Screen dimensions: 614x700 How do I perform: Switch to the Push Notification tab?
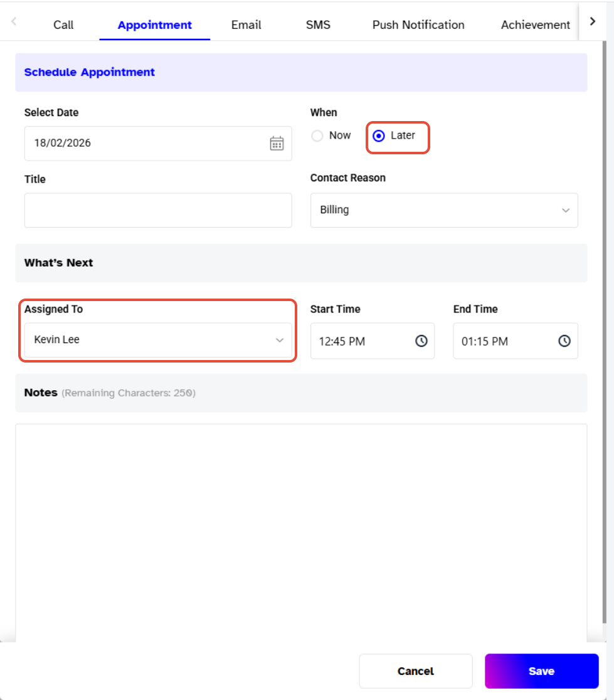[x=418, y=25]
